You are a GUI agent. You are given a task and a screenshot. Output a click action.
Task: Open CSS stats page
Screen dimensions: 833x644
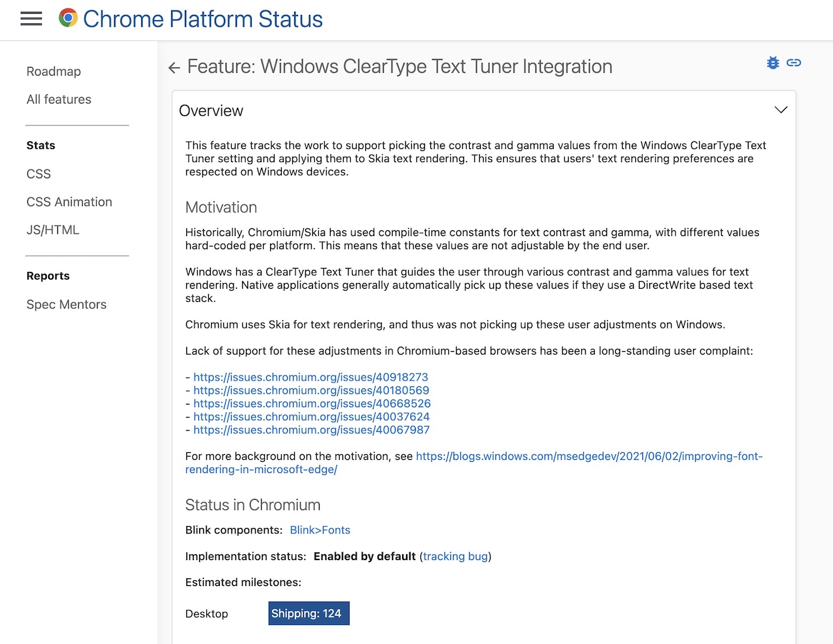point(39,174)
